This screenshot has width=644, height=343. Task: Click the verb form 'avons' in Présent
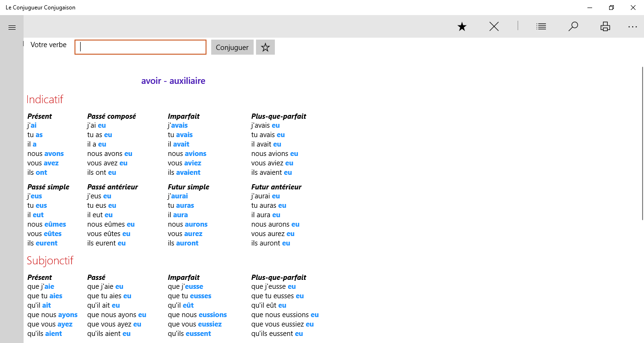pyautogui.click(x=54, y=154)
